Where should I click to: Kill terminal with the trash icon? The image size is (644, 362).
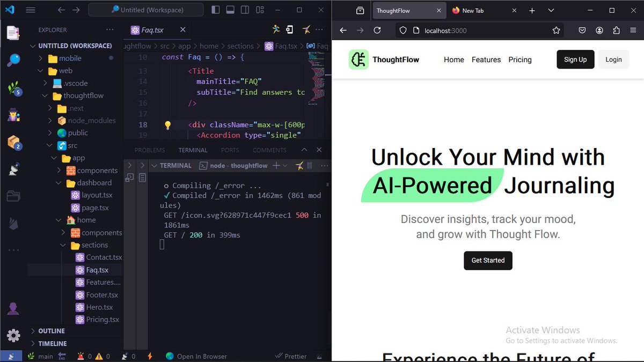point(310,166)
